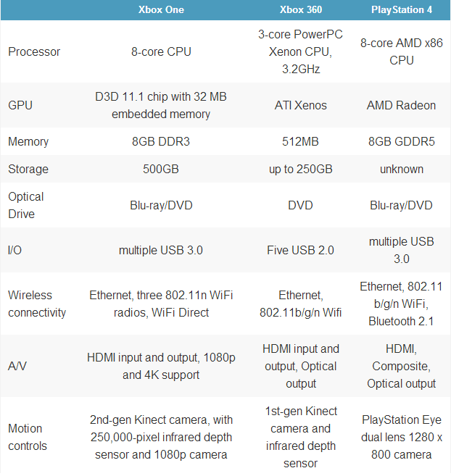Click the A/V row label
451x476 pixels.
coord(17,366)
